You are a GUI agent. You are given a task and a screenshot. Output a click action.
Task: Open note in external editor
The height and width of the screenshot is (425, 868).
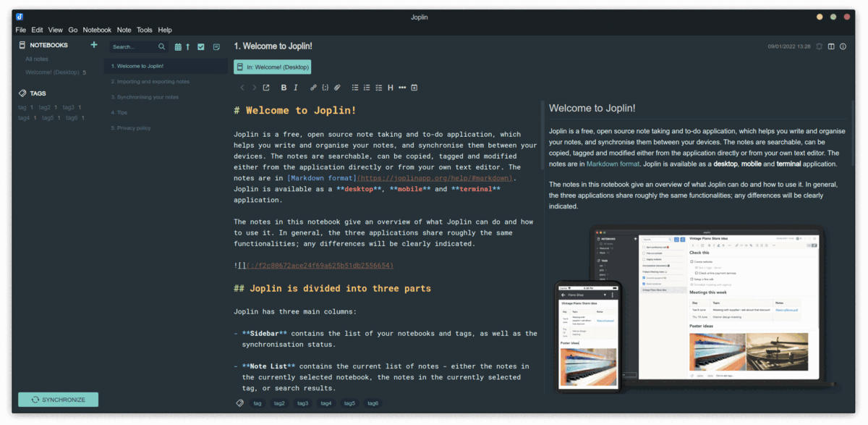[x=266, y=88]
